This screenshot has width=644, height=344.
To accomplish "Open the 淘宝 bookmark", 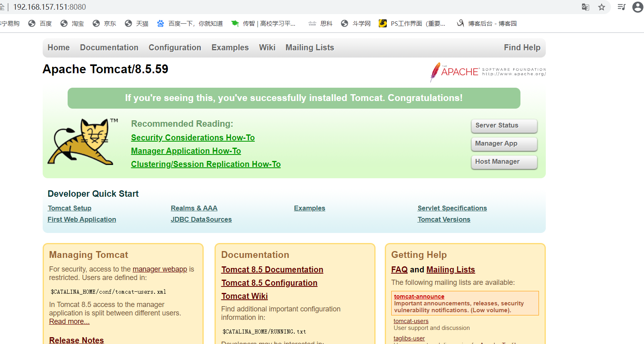I will [72, 24].
